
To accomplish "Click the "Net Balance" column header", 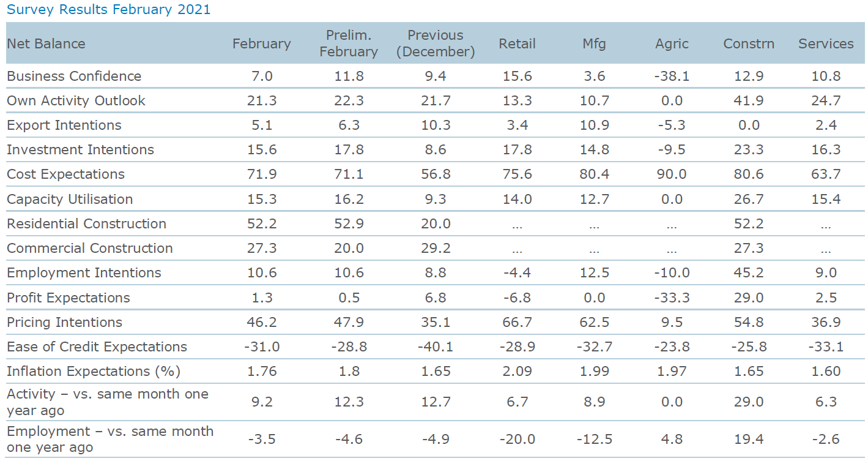I will tap(46, 43).
